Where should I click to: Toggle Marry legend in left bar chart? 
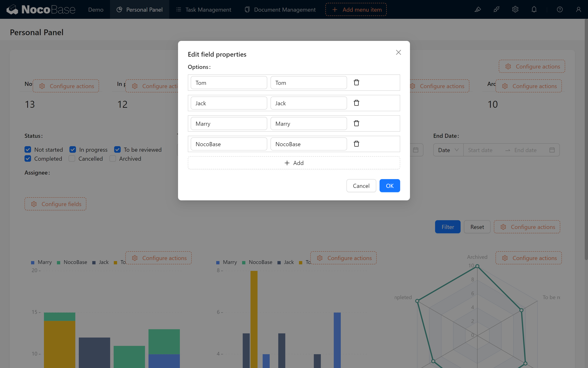(41, 262)
